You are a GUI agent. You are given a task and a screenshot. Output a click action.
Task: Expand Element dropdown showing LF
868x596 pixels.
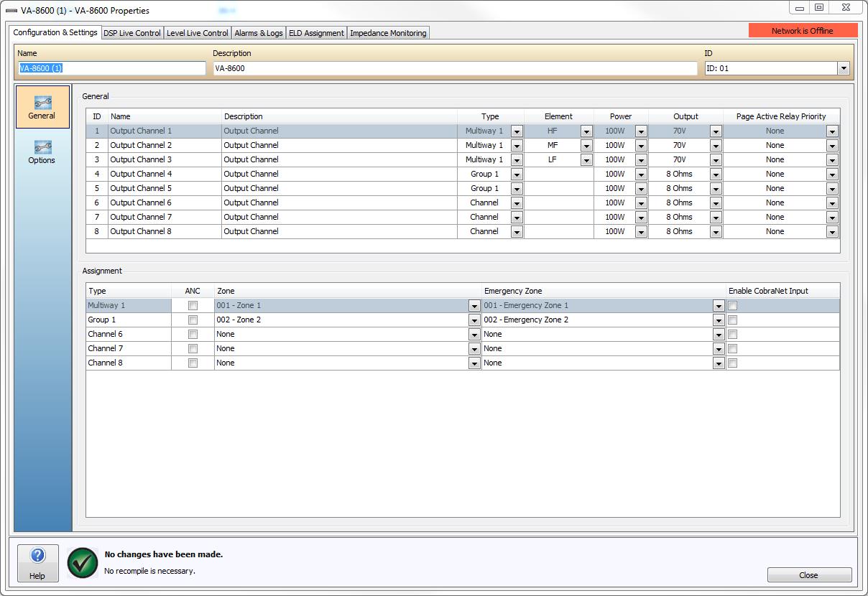click(x=586, y=160)
